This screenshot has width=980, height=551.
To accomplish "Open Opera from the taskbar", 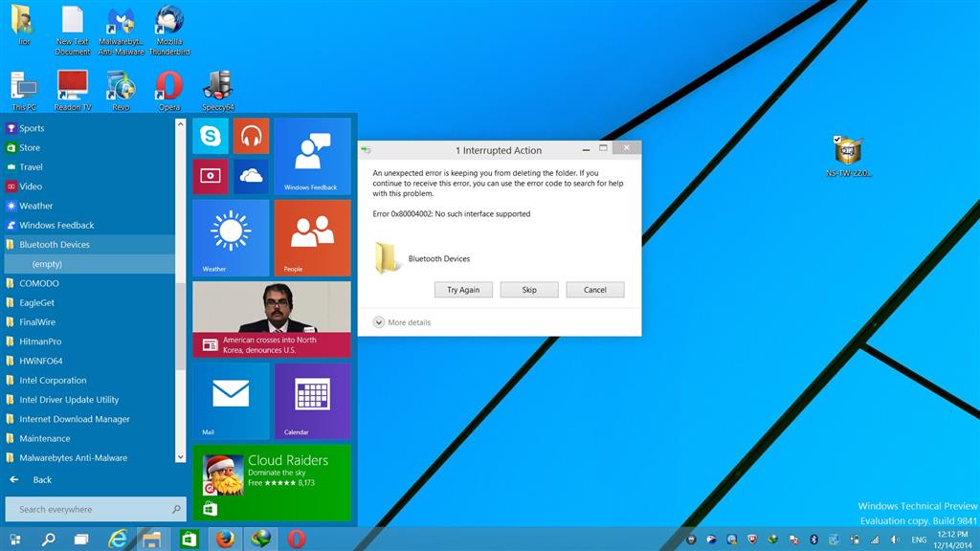I will 297,539.
